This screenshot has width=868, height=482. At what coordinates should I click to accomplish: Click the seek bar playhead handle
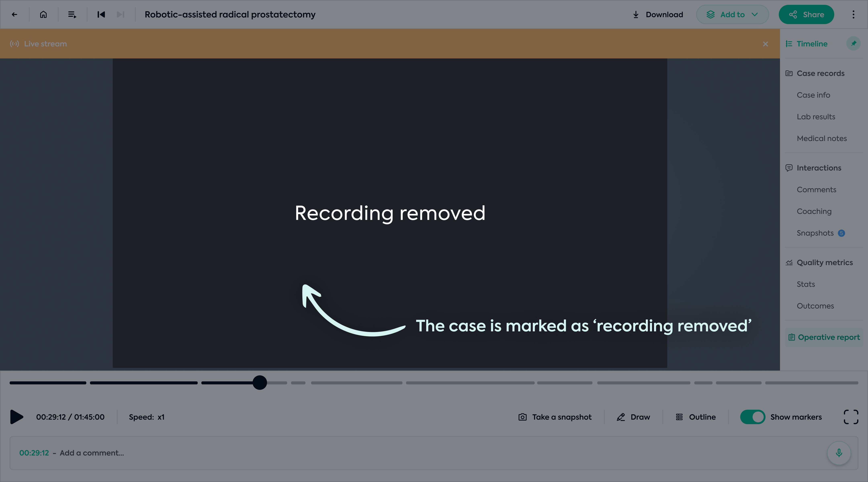(260, 383)
